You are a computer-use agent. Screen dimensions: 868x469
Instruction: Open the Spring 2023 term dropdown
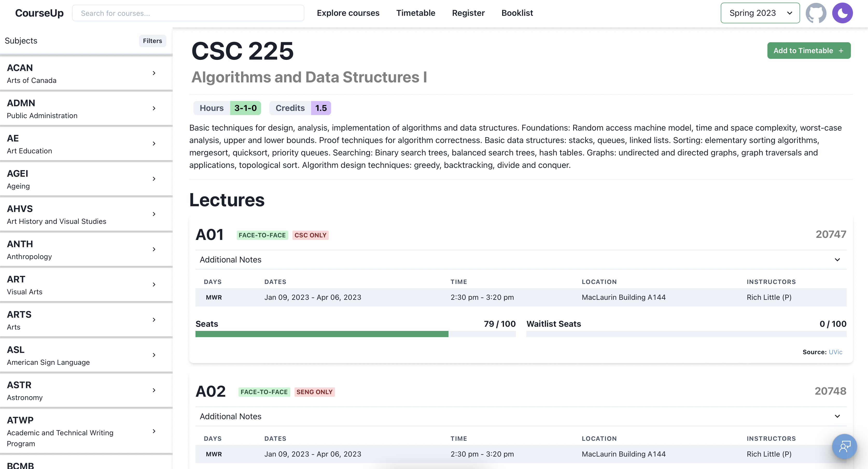tap(760, 13)
